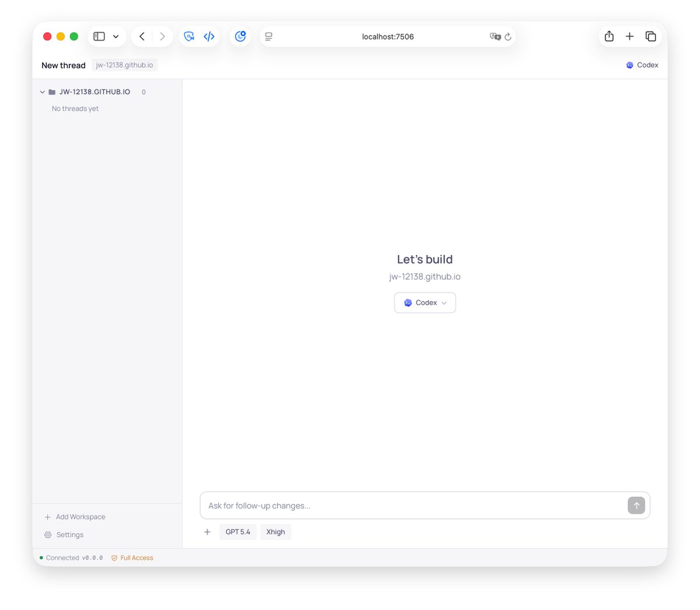This screenshot has height=610, width=700.
Task: Open Settings in the sidebar
Action: tap(64, 535)
